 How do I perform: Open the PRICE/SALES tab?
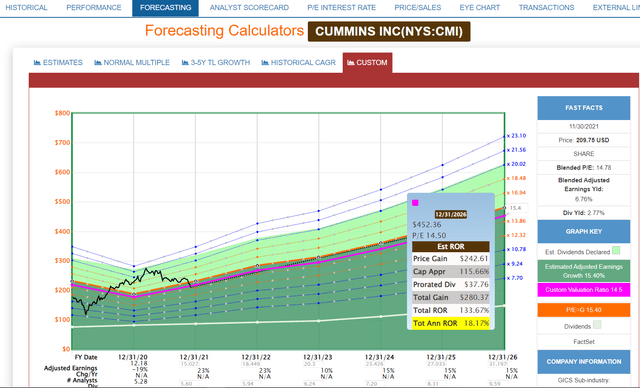(x=418, y=7)
